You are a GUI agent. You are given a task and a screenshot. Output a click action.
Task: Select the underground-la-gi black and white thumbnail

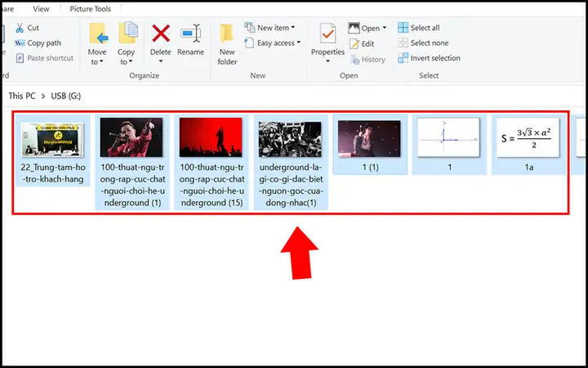[290, 139]
